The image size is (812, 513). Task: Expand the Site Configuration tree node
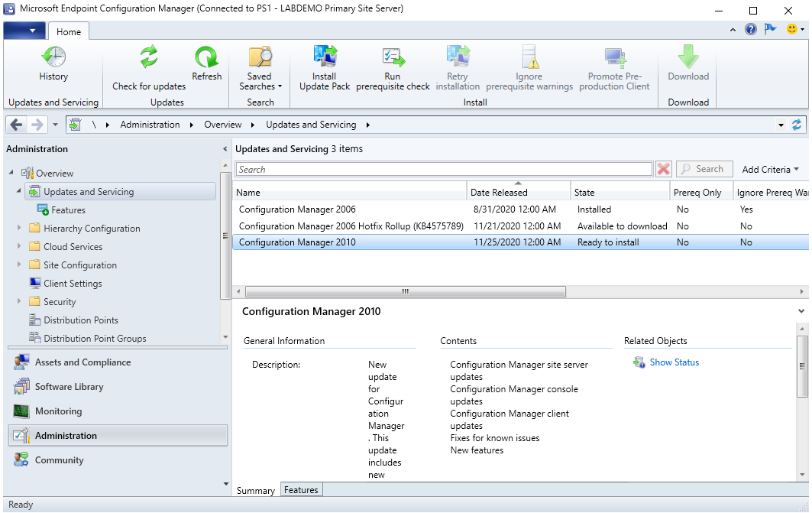click(x=19, y=265)
